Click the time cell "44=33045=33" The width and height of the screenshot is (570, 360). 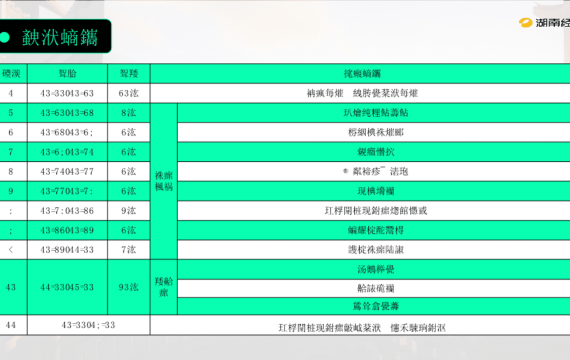click(67, 287)
